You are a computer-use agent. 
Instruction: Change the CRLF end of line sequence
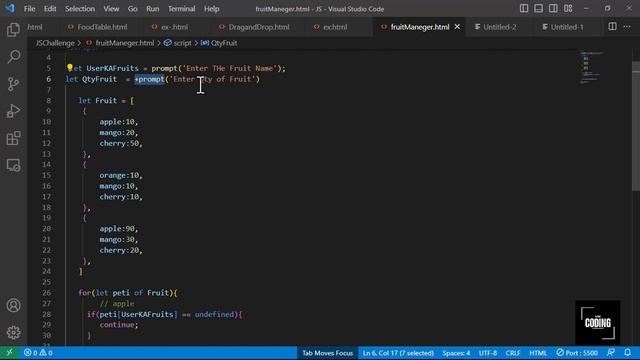pyautogui.click(x=513, y=353)
